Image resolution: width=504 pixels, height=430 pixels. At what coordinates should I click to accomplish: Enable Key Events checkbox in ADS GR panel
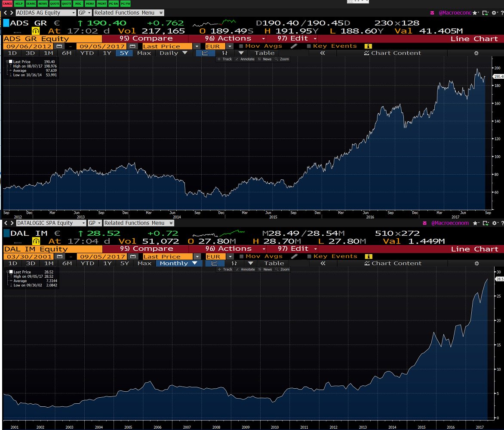pyautogui.click(x=309, y=46)
